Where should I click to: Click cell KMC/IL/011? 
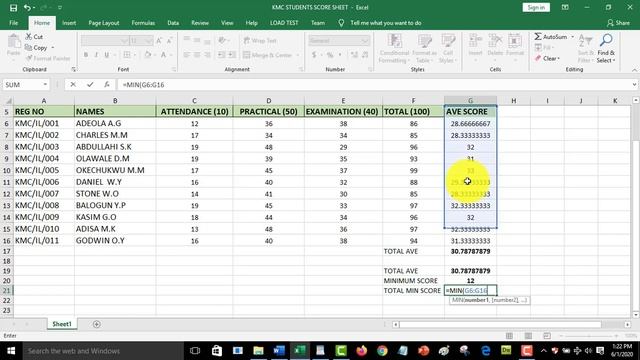tap(44, 241)
